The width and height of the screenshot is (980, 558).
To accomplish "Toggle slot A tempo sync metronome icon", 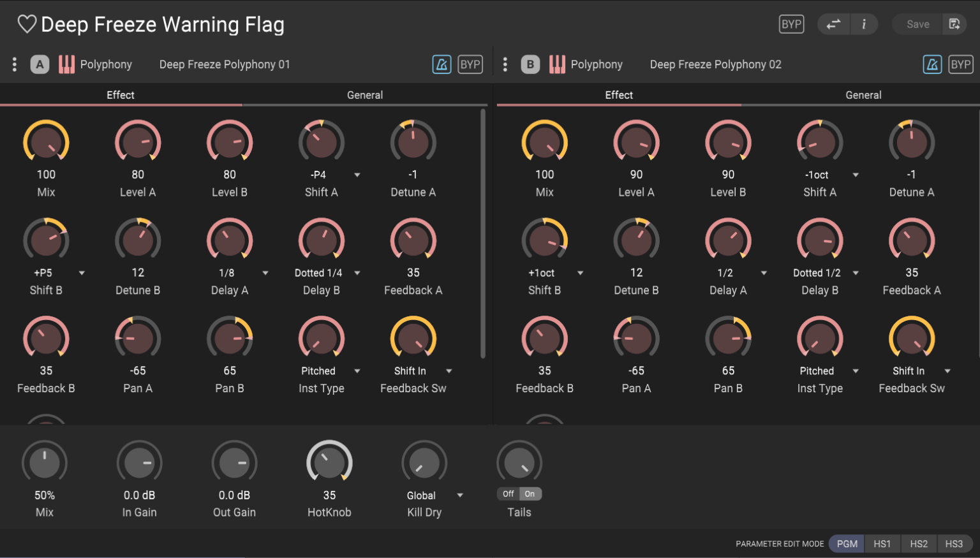I will click(442, 64).
